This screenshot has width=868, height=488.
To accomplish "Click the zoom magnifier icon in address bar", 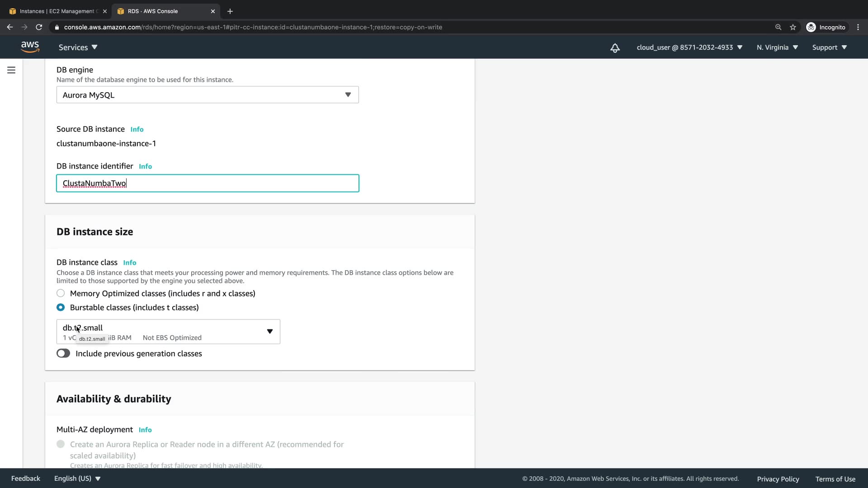I will (x=778, y=27).
